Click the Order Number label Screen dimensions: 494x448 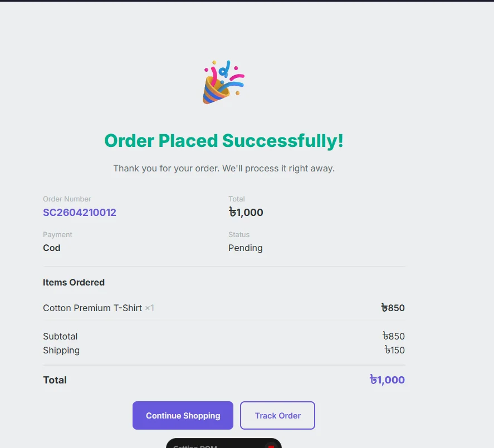coord(67,199)
